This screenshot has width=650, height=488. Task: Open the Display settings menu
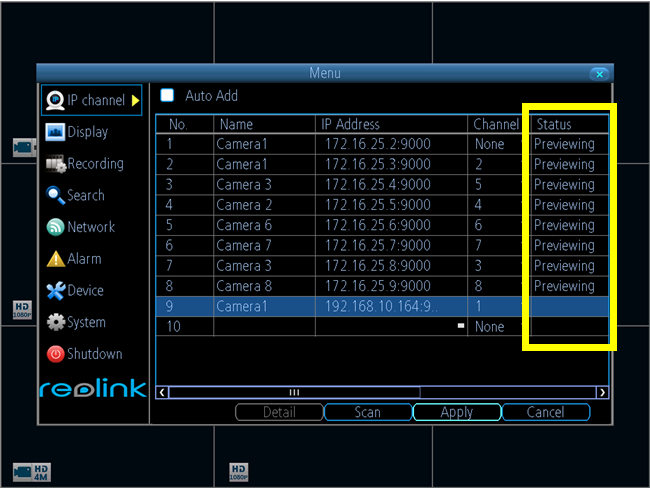pyautogui.click(x=77, y=132)
